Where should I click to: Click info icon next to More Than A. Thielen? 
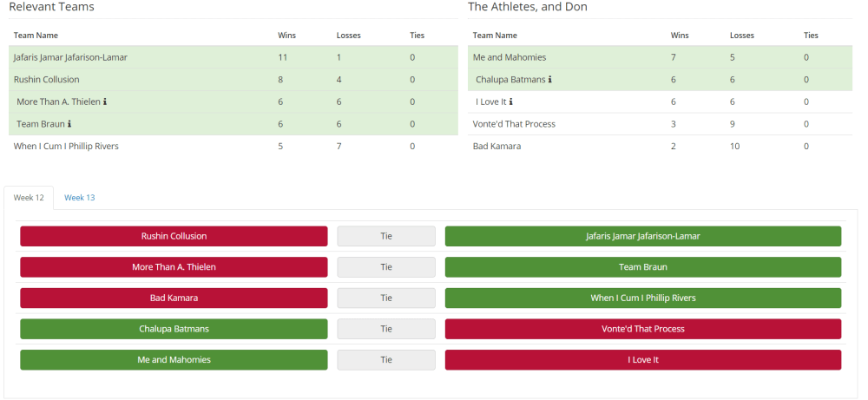[x=105, y=102]
